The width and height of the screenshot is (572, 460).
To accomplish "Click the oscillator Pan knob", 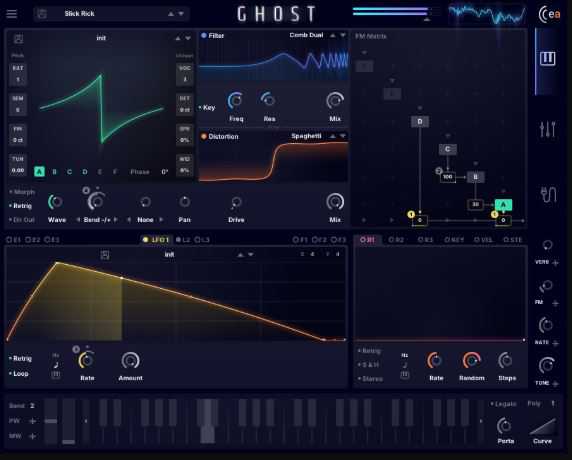I will (185, 201).
